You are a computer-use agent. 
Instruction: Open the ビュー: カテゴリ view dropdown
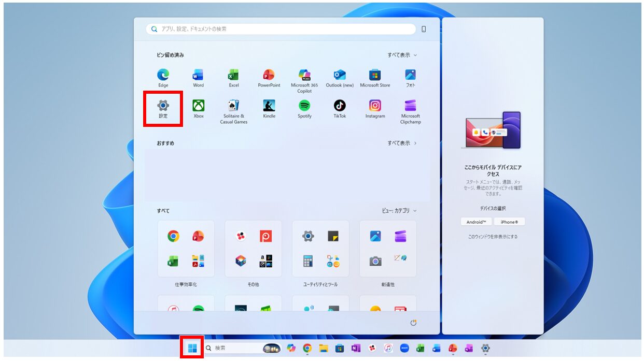click(x=398, y=211)
